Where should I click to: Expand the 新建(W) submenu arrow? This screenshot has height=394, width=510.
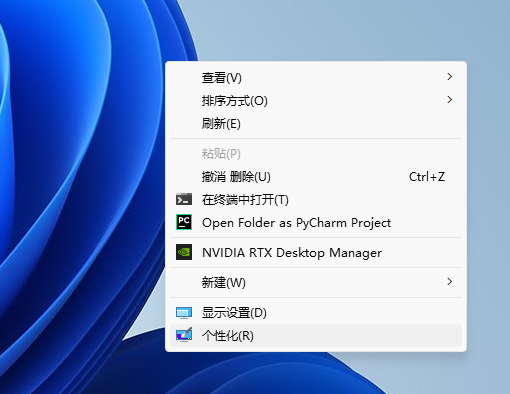(449, 282)
